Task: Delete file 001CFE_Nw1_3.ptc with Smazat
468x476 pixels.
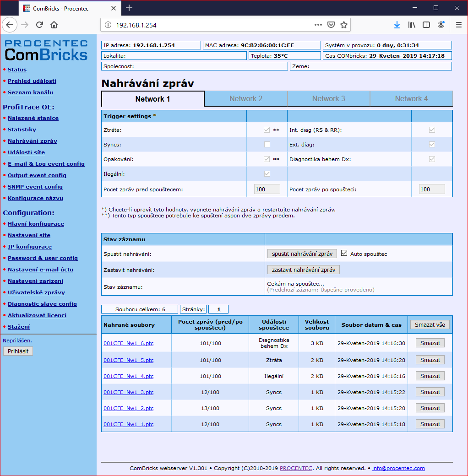Action: (x=430, y=392)
